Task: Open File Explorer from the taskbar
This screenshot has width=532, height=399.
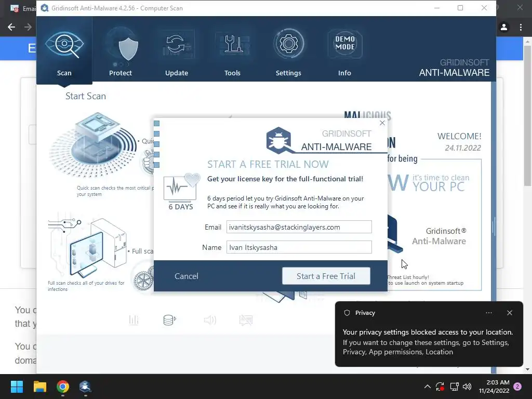Action: 39,387
